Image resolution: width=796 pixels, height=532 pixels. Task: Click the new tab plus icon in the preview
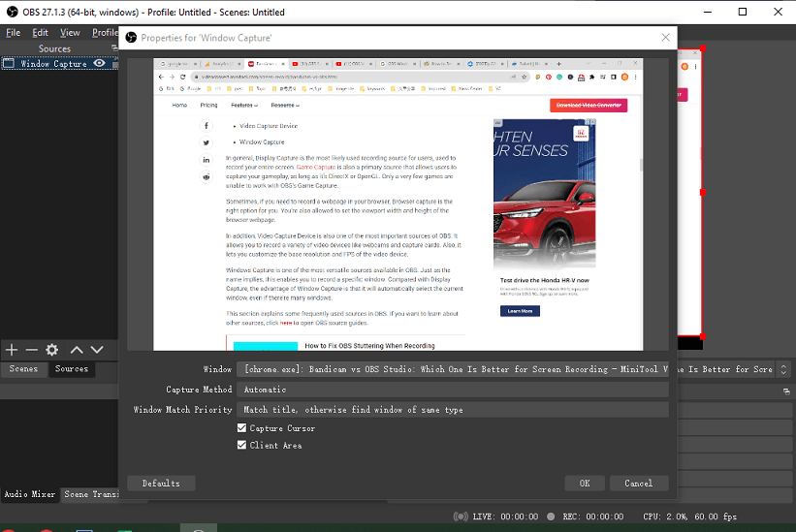pyautogui.click(x=558, y=64)
